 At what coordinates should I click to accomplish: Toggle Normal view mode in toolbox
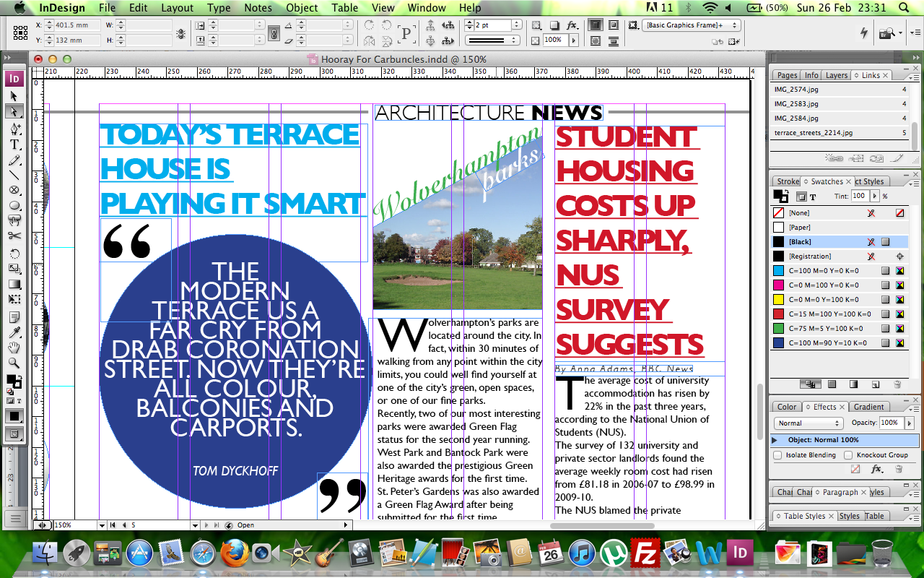point(14,434)
